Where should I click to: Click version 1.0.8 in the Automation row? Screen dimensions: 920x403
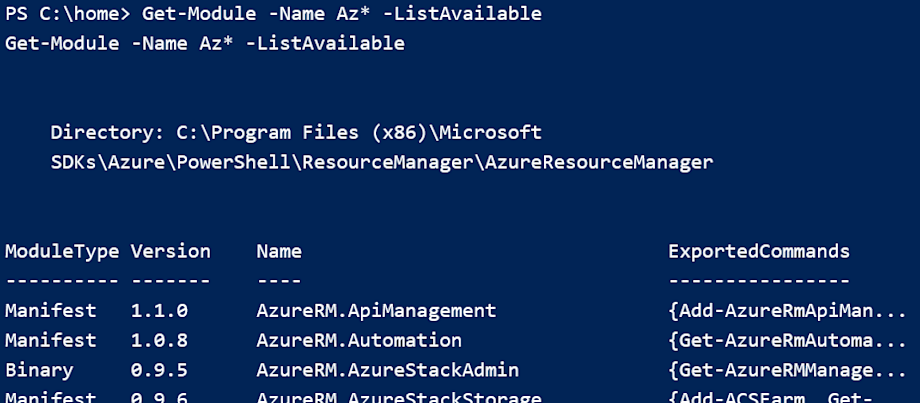click(x=159, y=341)
